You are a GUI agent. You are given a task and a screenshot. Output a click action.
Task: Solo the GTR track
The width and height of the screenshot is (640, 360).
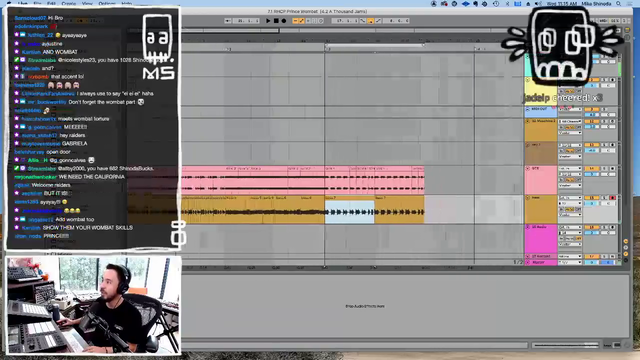click(604, 169)
